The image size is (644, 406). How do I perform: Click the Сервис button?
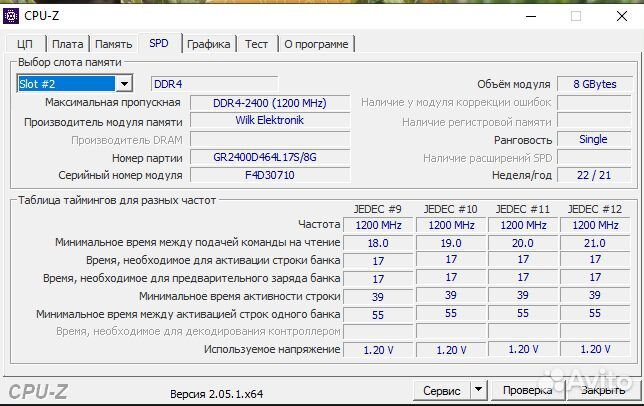point(442,391)
